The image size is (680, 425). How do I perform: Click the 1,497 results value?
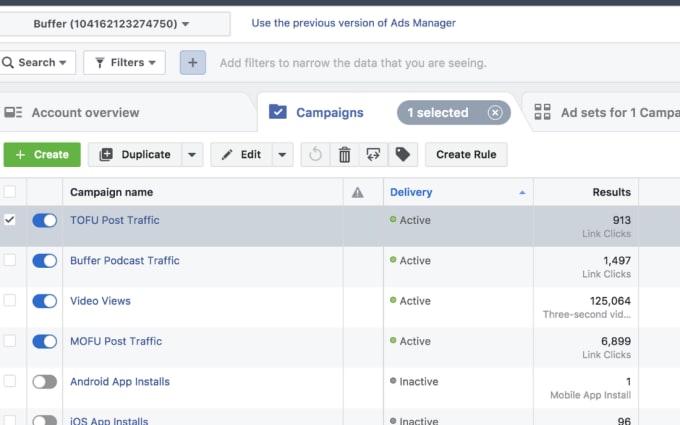point(617,261)
